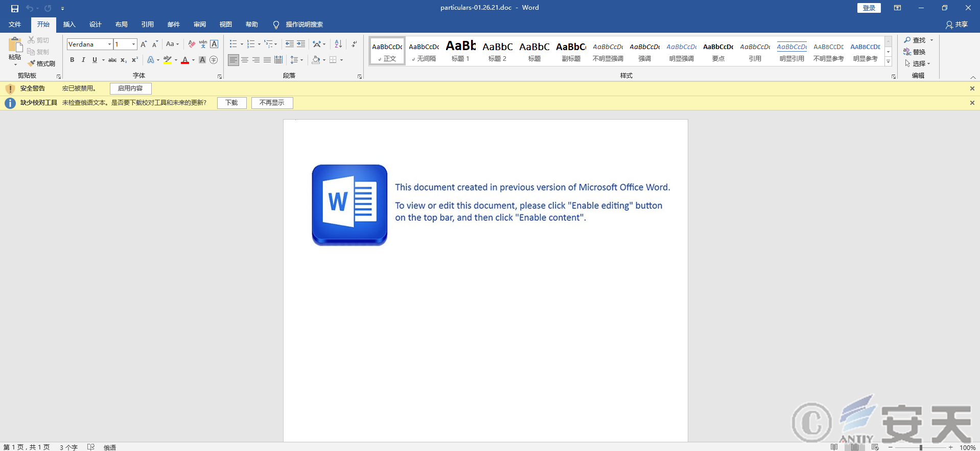This screenshot has width=980, height=451.
Task: Apply the text highlight color
Action: click(x=168, y=60)
